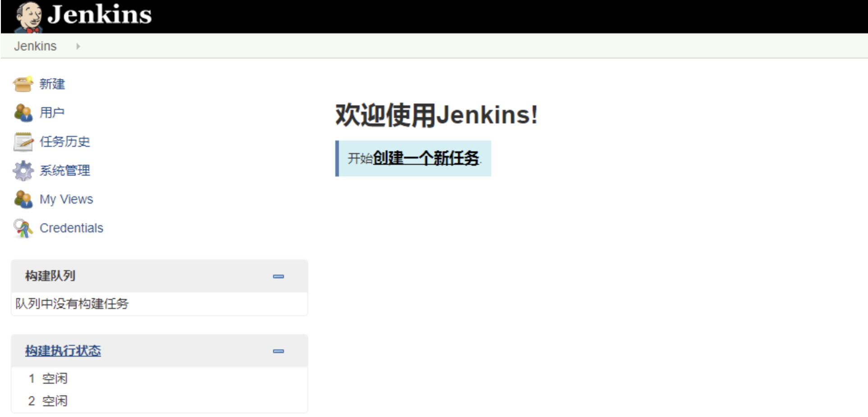Open 任务历史 in the sidebar
868x417 pixels.
pos(65,141)
